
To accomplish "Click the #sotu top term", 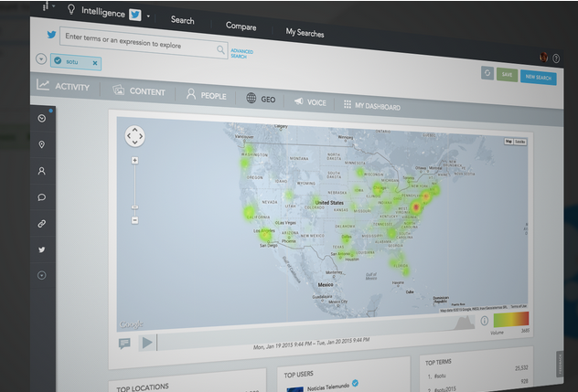I will tap(440, 376).
